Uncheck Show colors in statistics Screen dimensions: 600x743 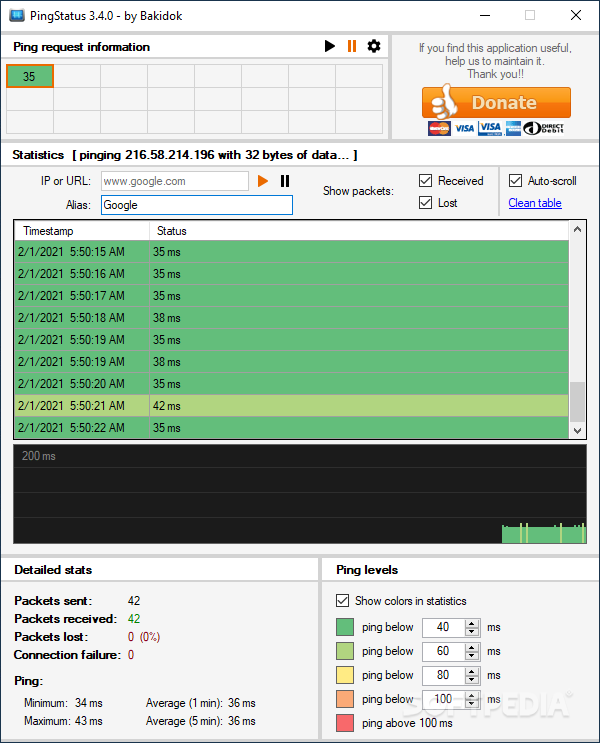(x=342, y=601)
